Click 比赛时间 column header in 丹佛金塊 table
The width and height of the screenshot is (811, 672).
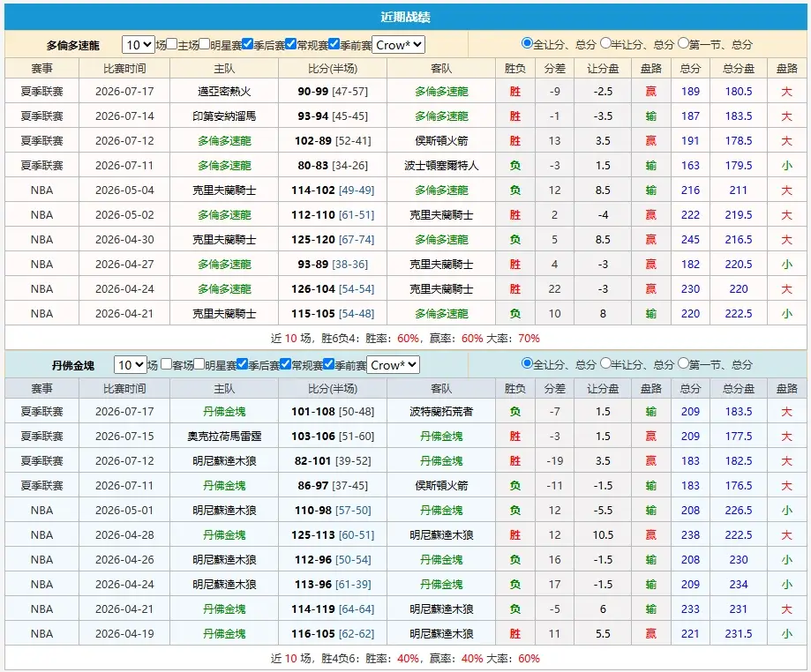tap(124, 388)
